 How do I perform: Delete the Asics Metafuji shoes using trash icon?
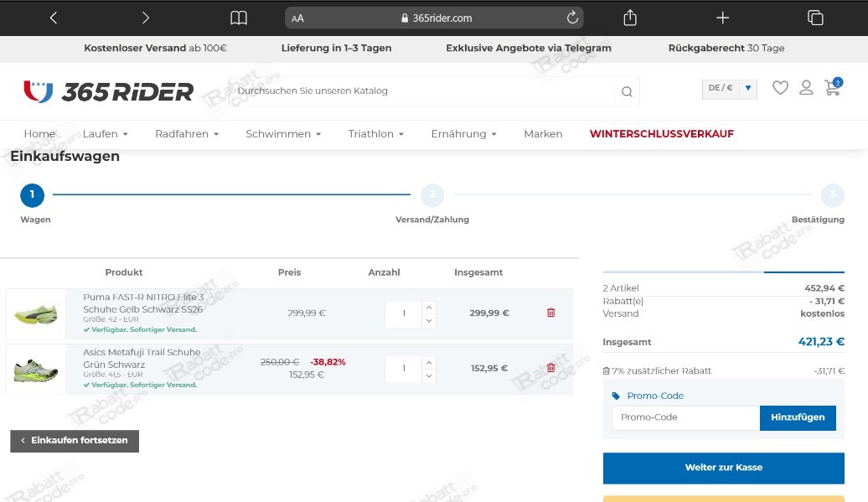(550, 368)
